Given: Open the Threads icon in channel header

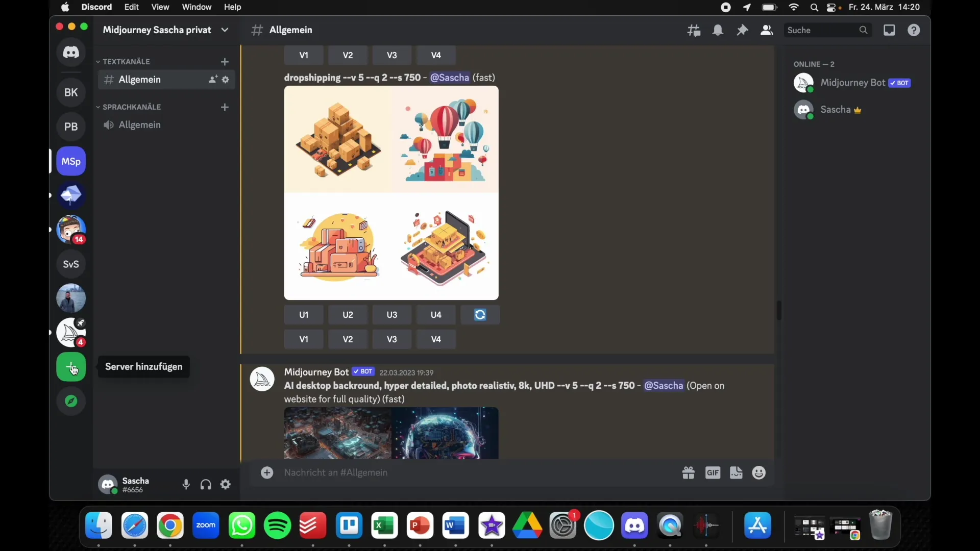Looking at the screenshot, I should click(694, 31).
